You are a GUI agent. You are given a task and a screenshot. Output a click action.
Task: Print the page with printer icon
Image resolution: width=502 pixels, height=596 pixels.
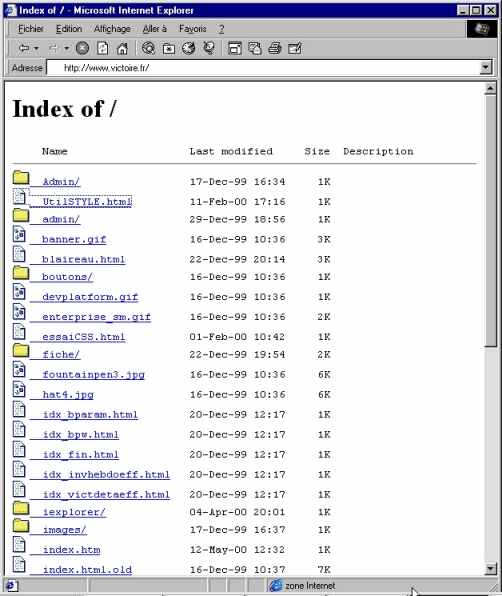[275, 48]
